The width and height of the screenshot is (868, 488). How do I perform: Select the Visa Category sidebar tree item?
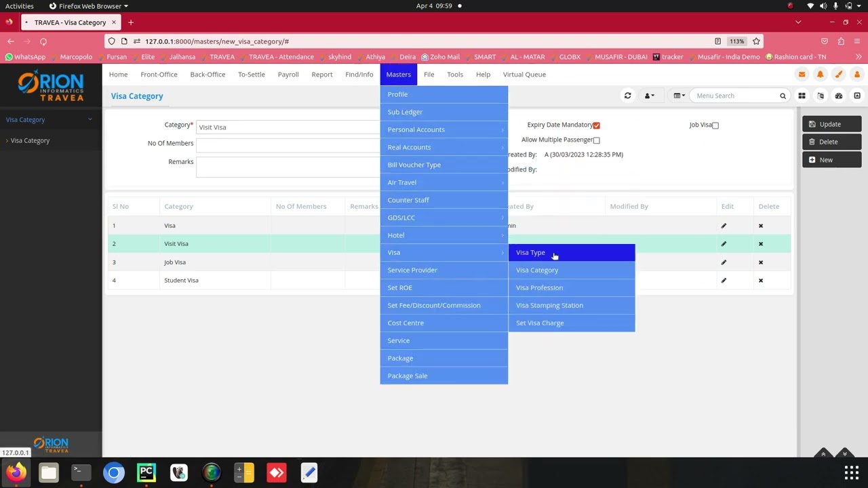(30, 141)
